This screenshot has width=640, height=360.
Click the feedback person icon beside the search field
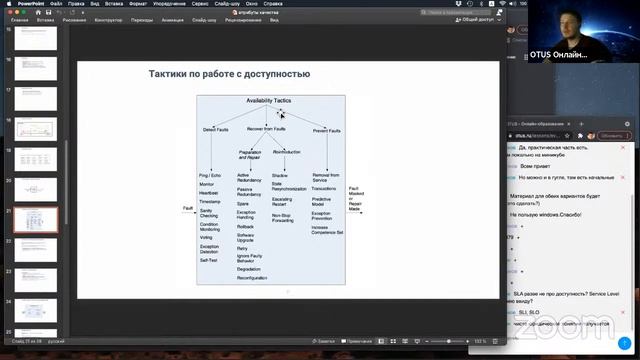tap(499, 12)
